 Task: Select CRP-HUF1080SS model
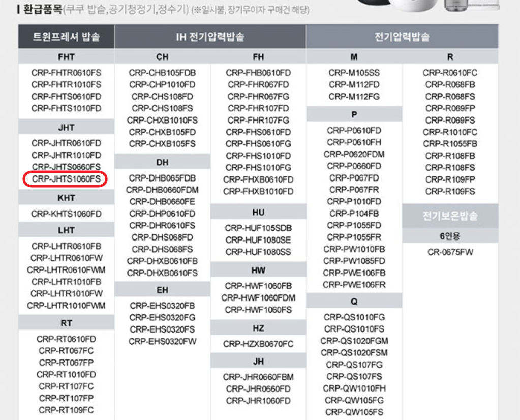coord(258,252)
